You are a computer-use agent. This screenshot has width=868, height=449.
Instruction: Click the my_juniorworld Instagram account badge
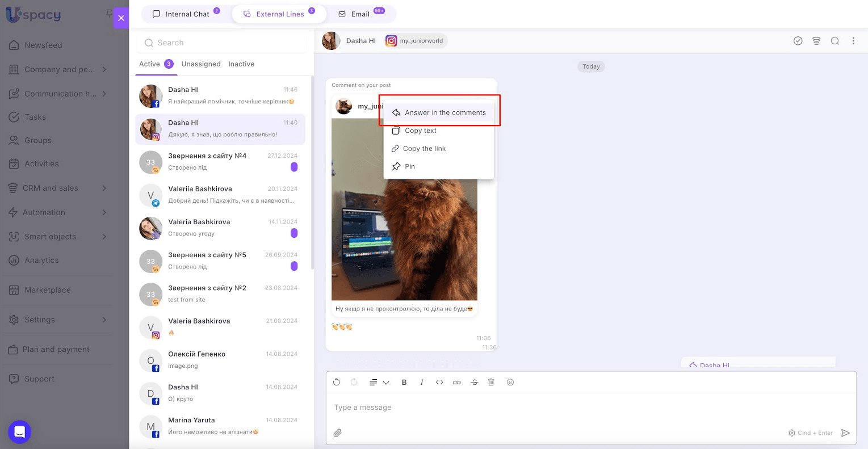pyautogui.click(x=416, y=41)
